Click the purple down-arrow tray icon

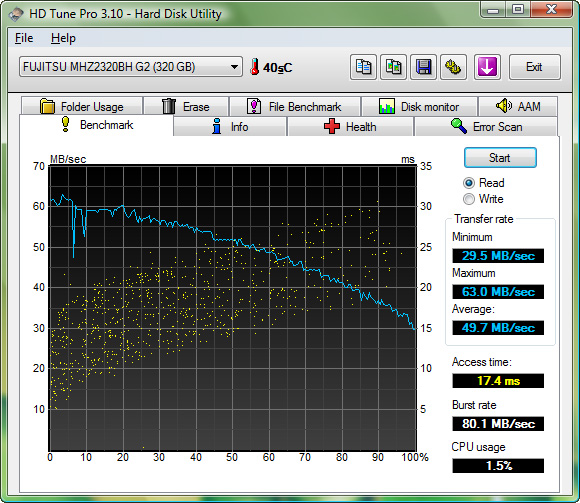click(x=487, y=67)
